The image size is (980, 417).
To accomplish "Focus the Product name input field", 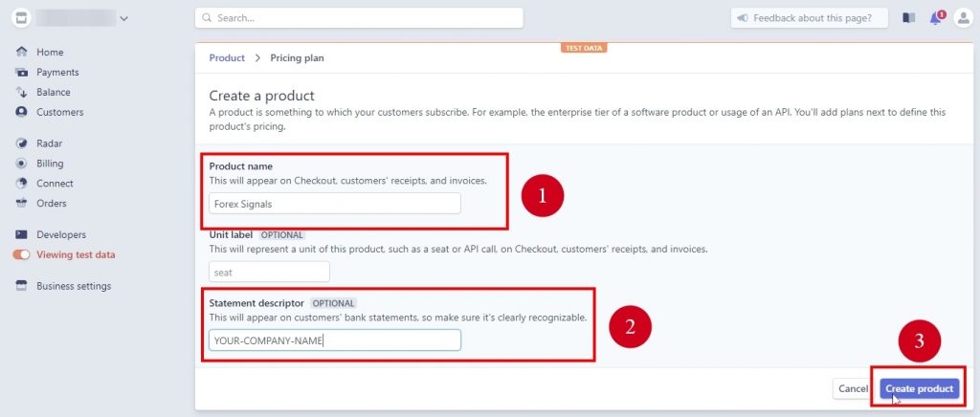I will point(335,203).
